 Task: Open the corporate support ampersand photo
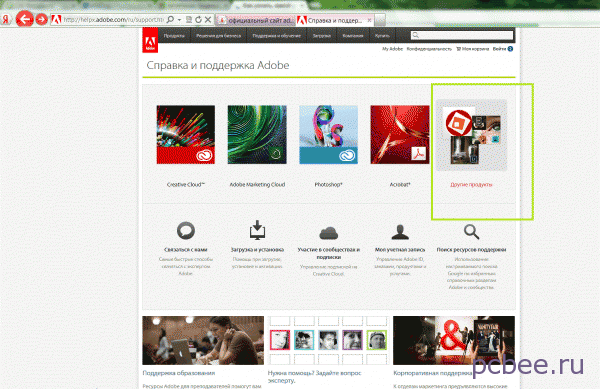pyautogui.click(x=454, y=340)
